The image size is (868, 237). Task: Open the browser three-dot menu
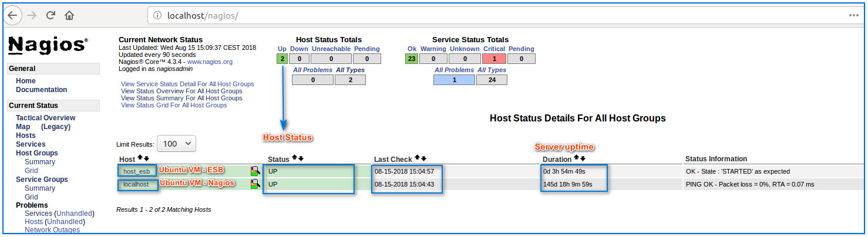[x=853, y=15]
